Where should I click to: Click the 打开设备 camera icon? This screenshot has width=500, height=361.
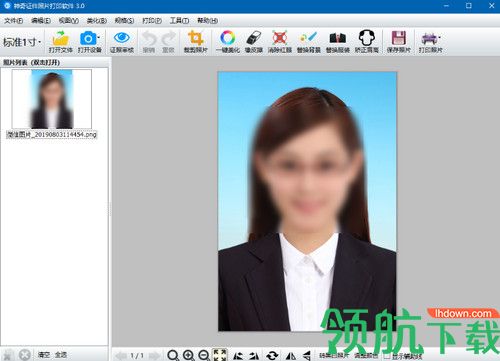[x=88, y=38]
